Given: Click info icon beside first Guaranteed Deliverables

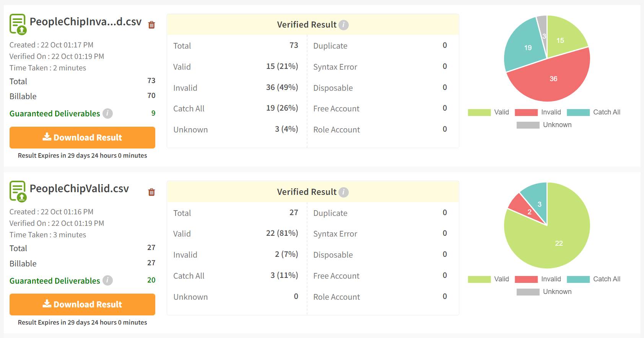Looking at the screenshot, I should point(107,113).
